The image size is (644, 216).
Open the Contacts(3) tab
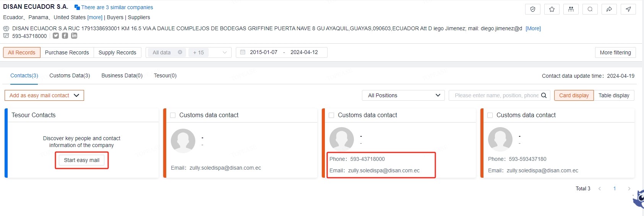pos(24,75)
